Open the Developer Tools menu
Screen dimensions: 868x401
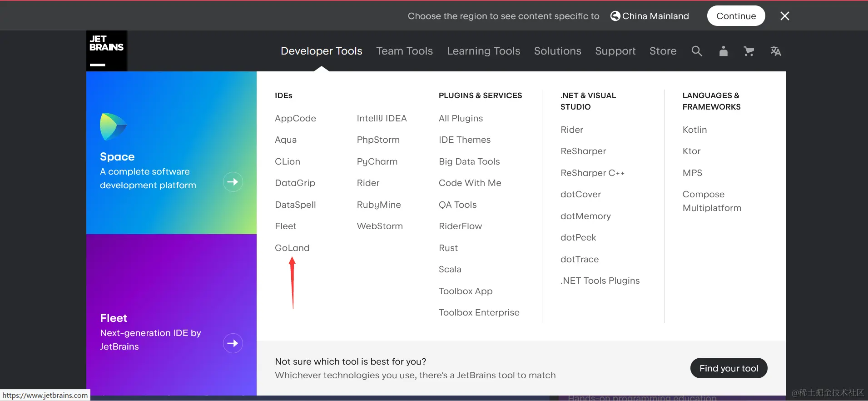pyautogui.click(x=322, y=51)
